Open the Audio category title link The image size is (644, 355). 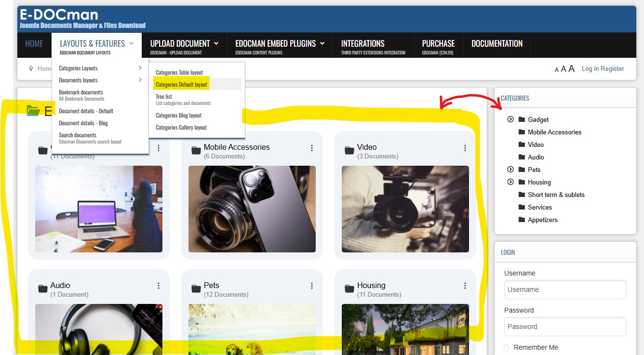coord(60,286)
